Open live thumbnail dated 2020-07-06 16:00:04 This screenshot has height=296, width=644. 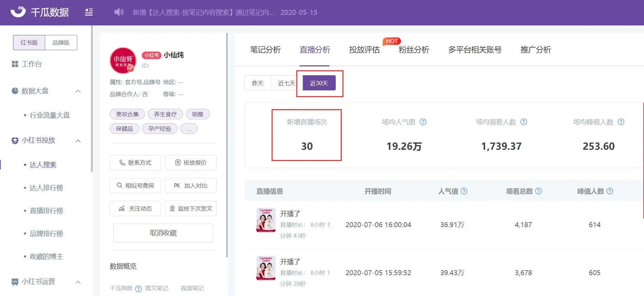266,220
